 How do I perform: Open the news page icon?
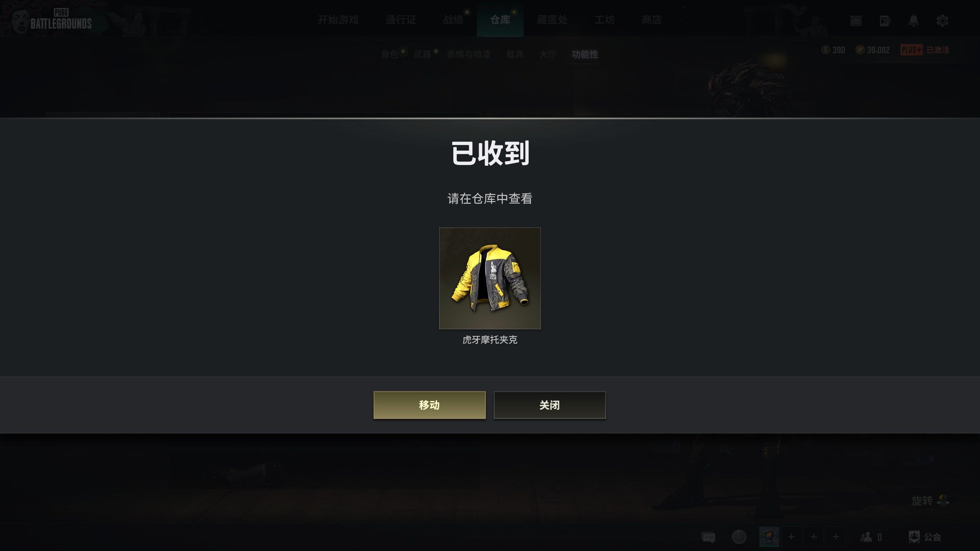click(885, 21)
